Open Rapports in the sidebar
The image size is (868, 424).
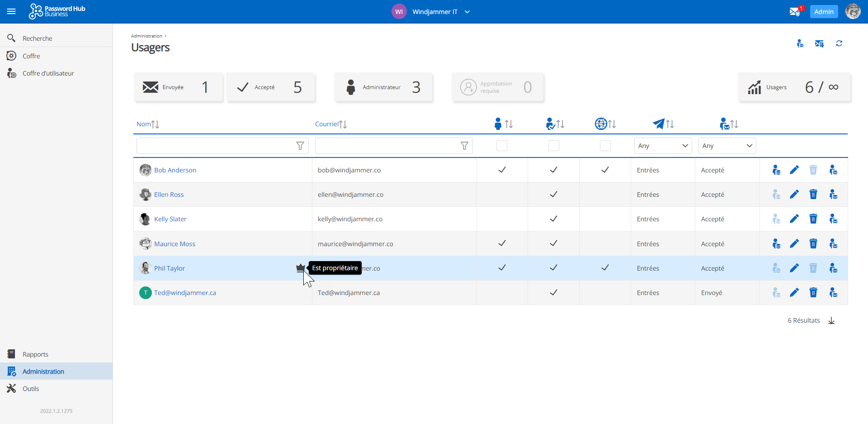(x=35, y=354)
